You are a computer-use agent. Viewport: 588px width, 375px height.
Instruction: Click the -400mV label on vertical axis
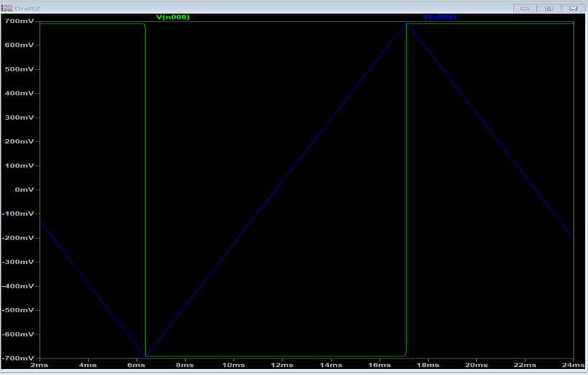(x=16, y=286)
